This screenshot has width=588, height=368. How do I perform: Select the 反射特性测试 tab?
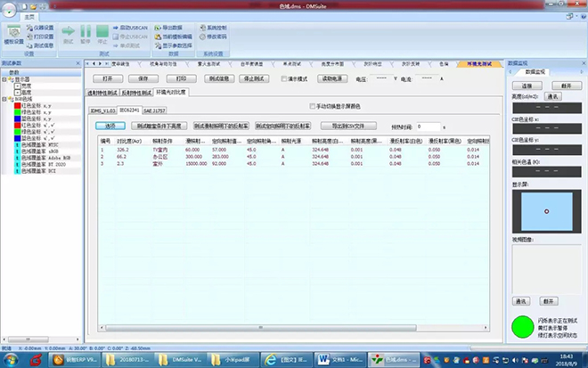[x=135, y=93]
